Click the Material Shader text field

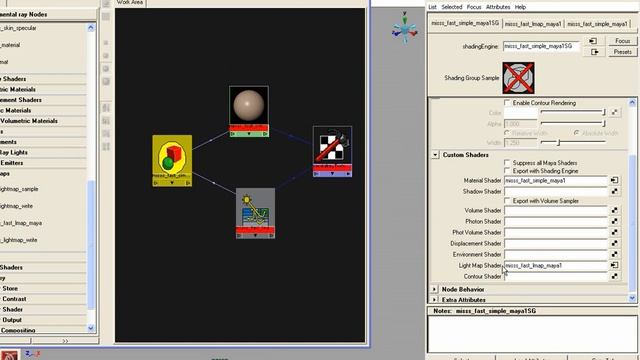point(556,180)
